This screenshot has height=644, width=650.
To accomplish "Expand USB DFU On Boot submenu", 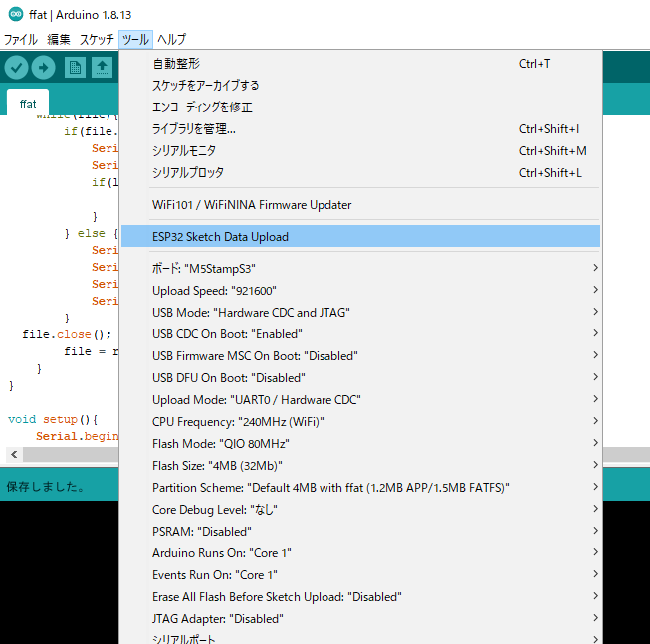I will coord(360,378).
